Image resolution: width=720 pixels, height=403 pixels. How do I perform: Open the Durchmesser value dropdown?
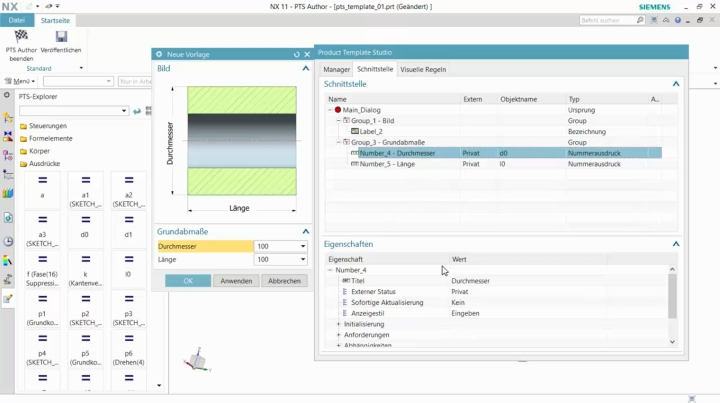click(303, 246)
